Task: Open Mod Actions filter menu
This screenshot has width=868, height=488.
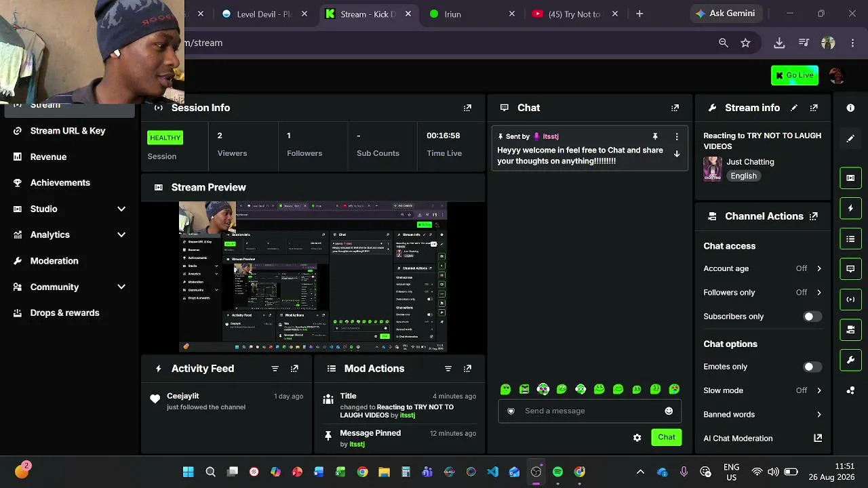Action: tap(448, 369)
